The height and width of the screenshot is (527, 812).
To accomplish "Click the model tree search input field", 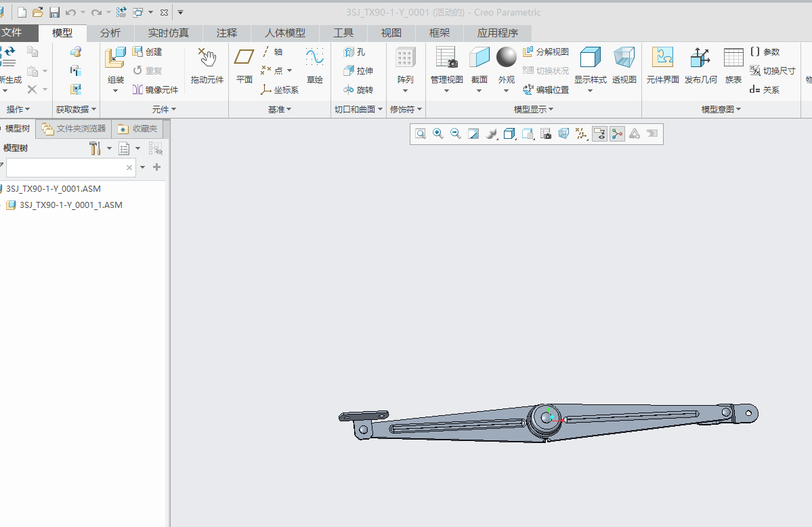I will pyautogui.click(x=65, y=167).
